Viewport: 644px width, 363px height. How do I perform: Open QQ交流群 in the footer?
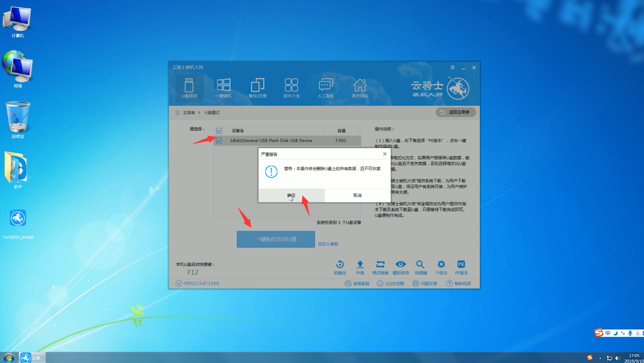390,283
